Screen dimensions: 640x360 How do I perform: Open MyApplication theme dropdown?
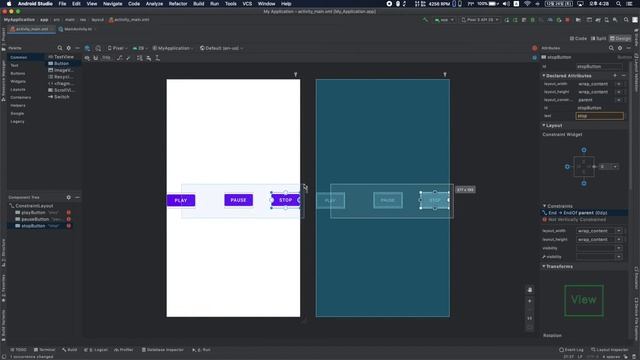coord(173,48)
